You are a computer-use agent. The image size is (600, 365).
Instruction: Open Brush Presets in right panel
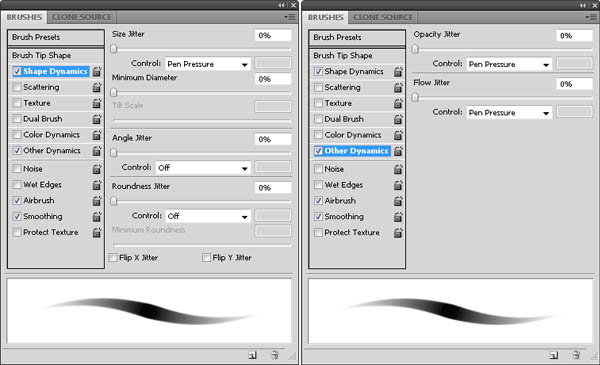[x=357, y=37]
